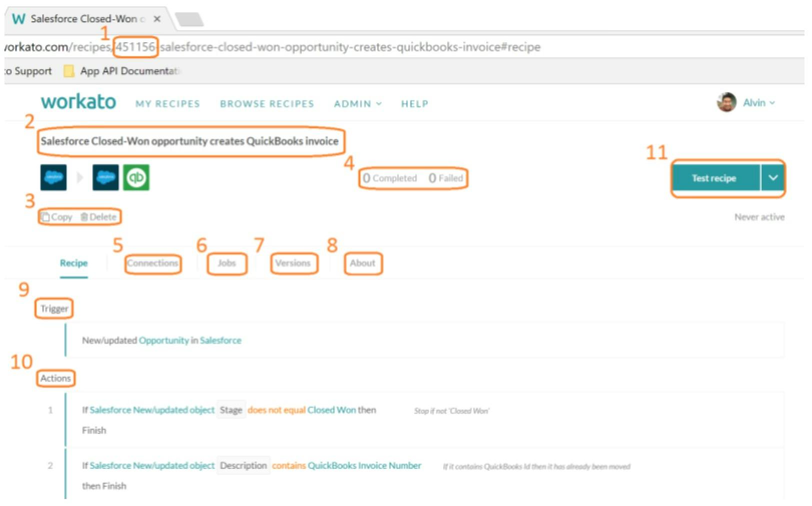Click the Actions section heading
The image size is (812, 506).
(x=55, y=378)
